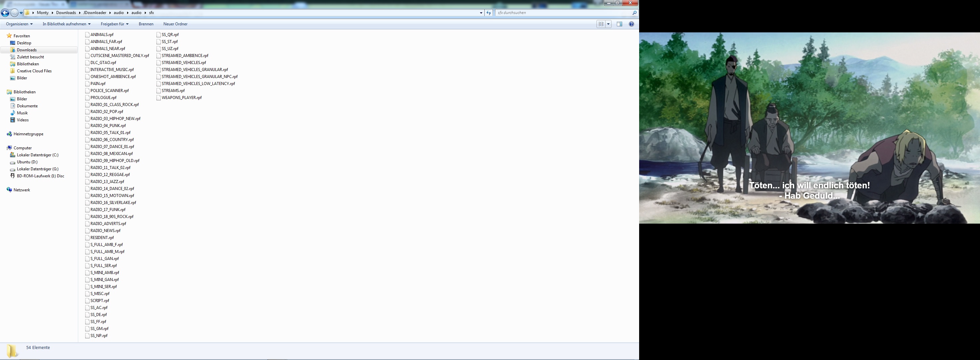Open the Musik library icon
This screenshot has height=360, width=980.
click(x=13, y=113)
